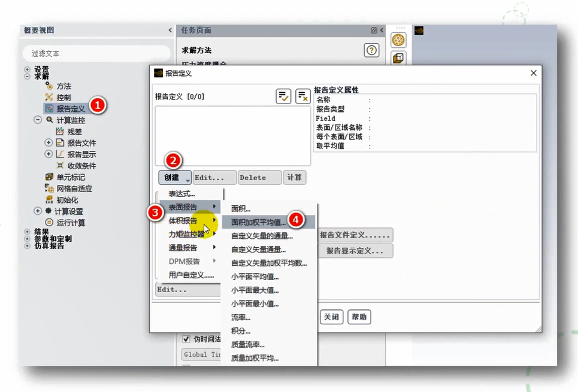Expand the 报告文件 tree node
Screen dimensions: 578x392
pyautogui.click(x=49, y=143)
